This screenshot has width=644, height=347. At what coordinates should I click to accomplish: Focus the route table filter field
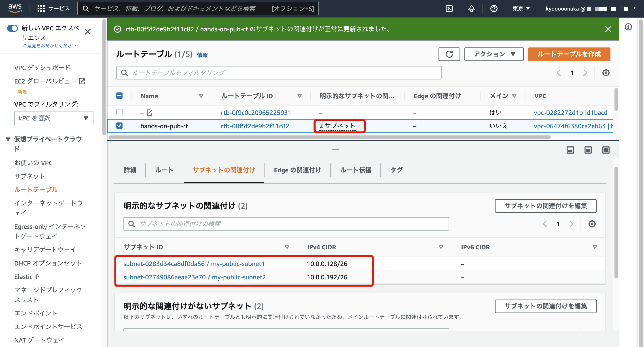(x=279, y=73)
